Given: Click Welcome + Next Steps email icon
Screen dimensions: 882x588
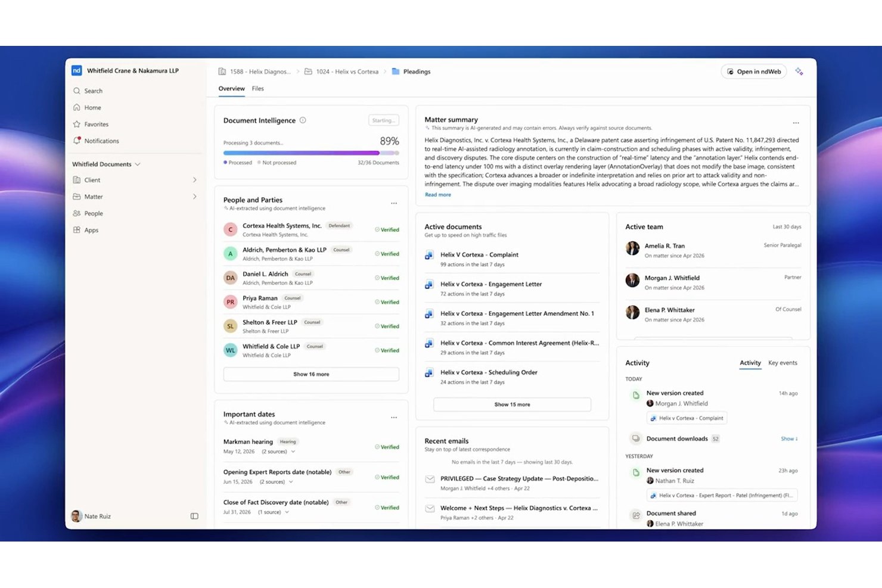Looking at the screenshot, I should tap(429, 509).
